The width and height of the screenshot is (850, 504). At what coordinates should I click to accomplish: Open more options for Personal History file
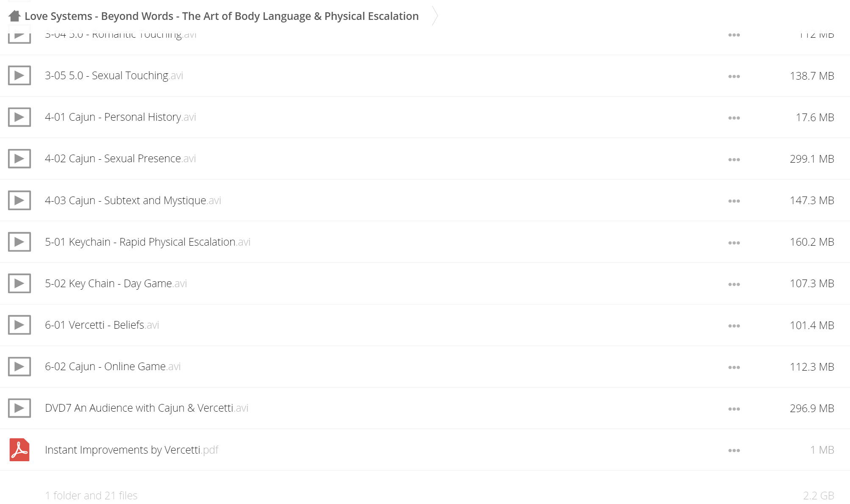pyautogui.click(x=734, y=118)
